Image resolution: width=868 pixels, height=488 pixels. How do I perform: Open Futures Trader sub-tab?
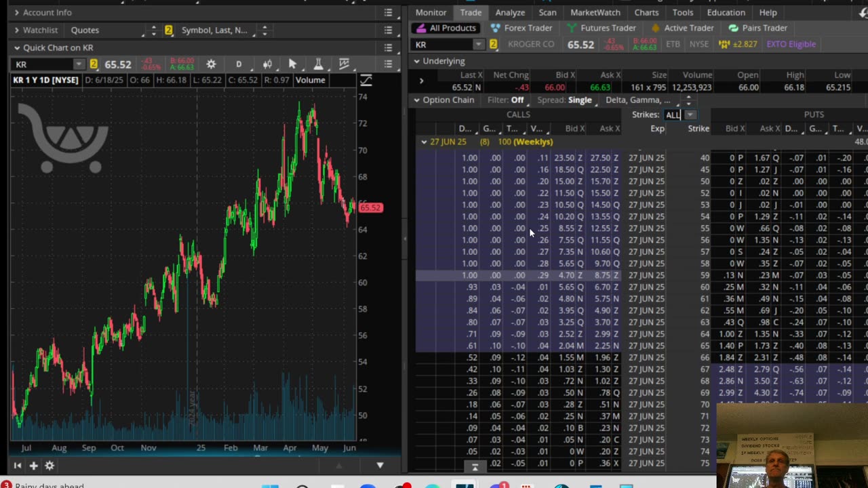(x=601, y=28)
